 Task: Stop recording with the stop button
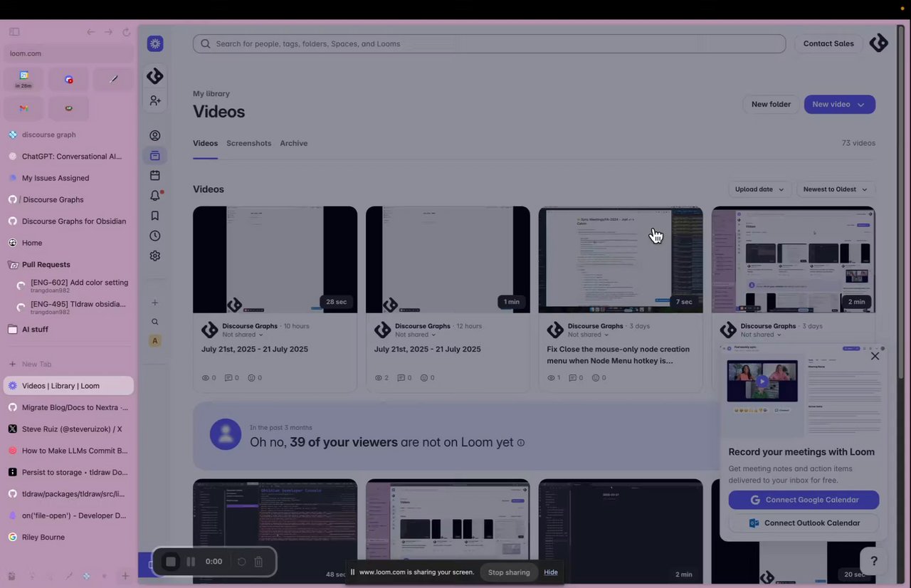pyautogui.click(x=171, y=562)
